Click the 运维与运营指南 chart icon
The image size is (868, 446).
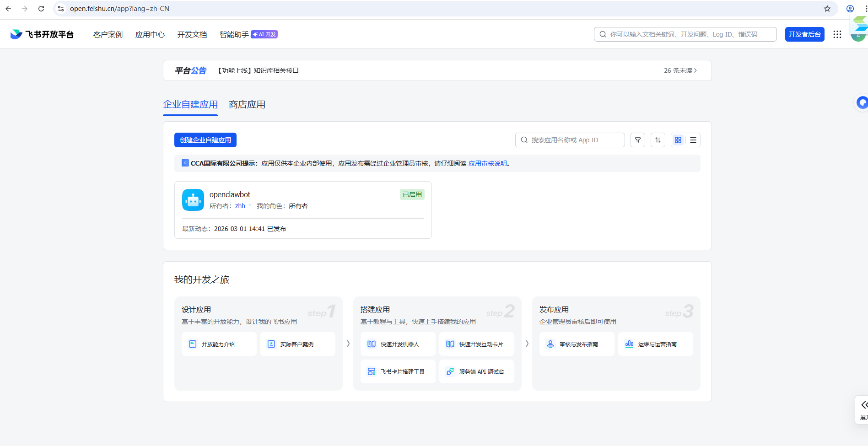pyautogui.click(x=629, y=344)
